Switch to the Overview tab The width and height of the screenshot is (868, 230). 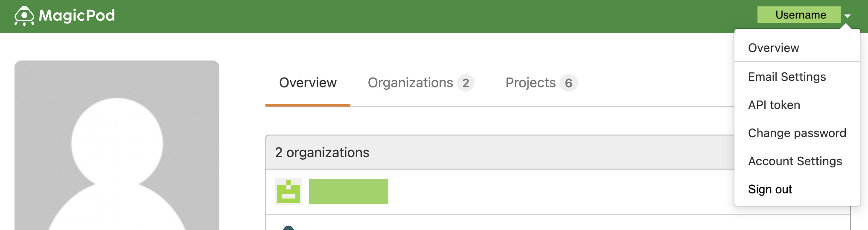pos(308,83)
